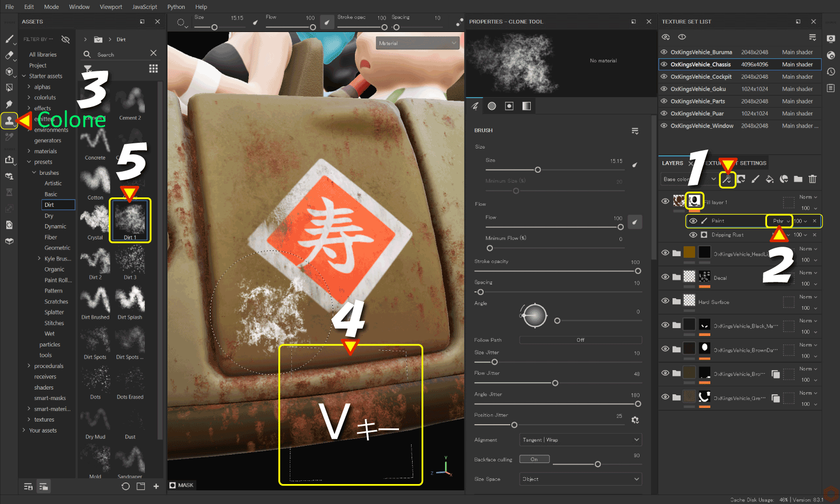Open the Viewport menu
The image size is (840, 504).
(x=111, y=7)
